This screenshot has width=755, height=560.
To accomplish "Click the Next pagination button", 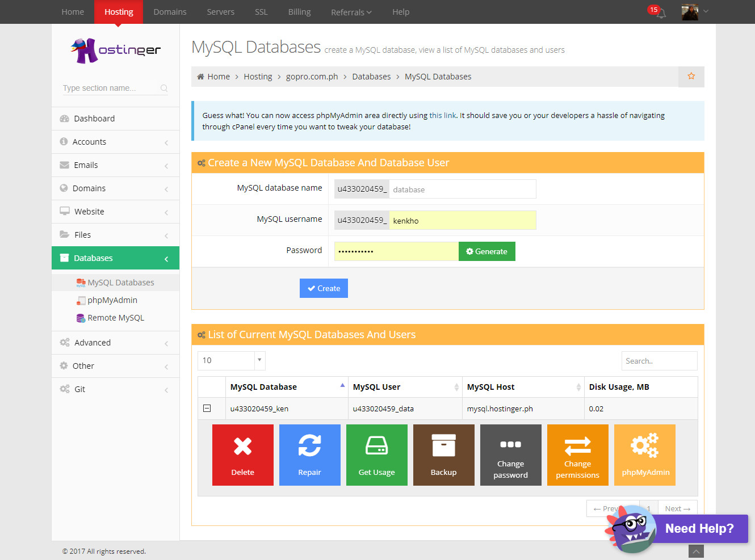I will pos(678,508).
